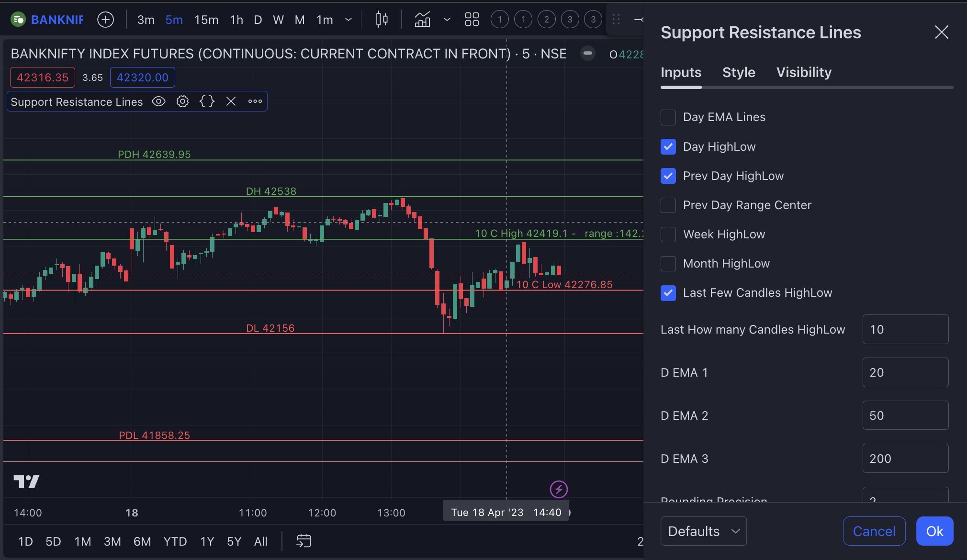Screen dimensions: 967x560
Task: Click the Last How many Candles input
Action: click(x=905, y=329)
